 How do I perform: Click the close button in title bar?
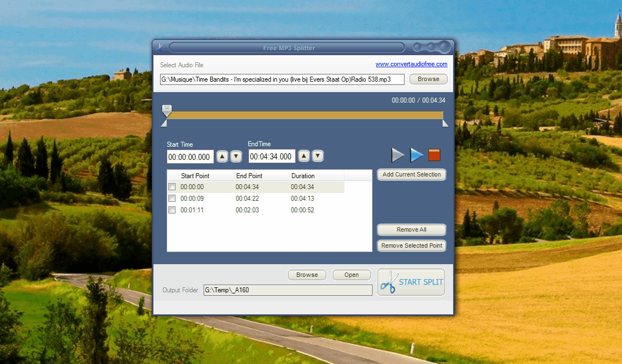point(445,47)
